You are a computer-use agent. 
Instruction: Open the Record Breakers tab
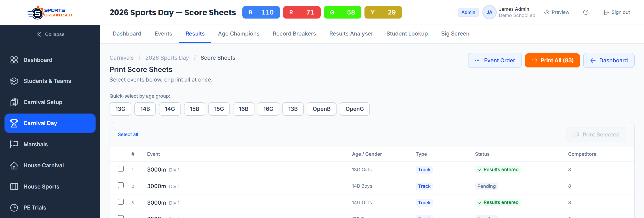[294, 34]
